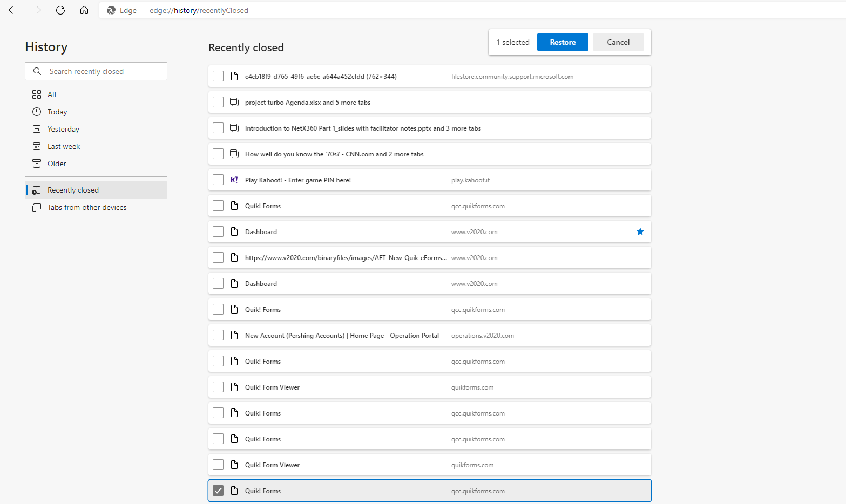Select checkbox for New Account Pershing Accounts
846x504 pixels.
pyautogui.click(x=218, y=336)
